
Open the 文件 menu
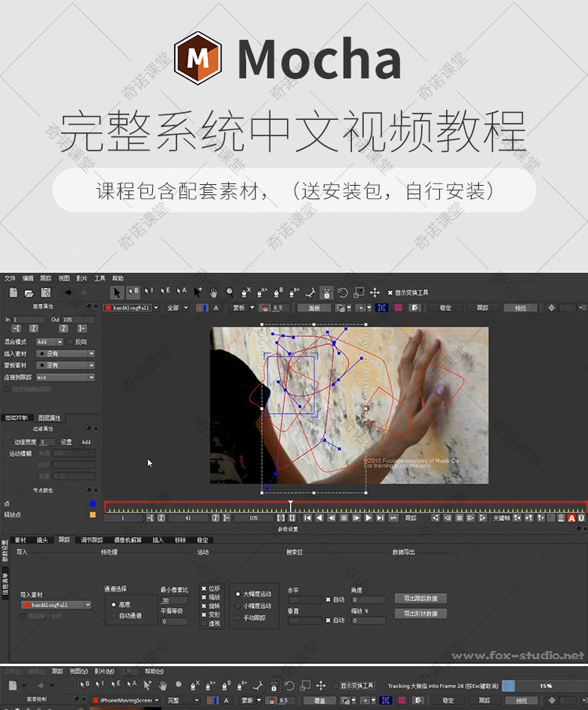pos(10,278)
